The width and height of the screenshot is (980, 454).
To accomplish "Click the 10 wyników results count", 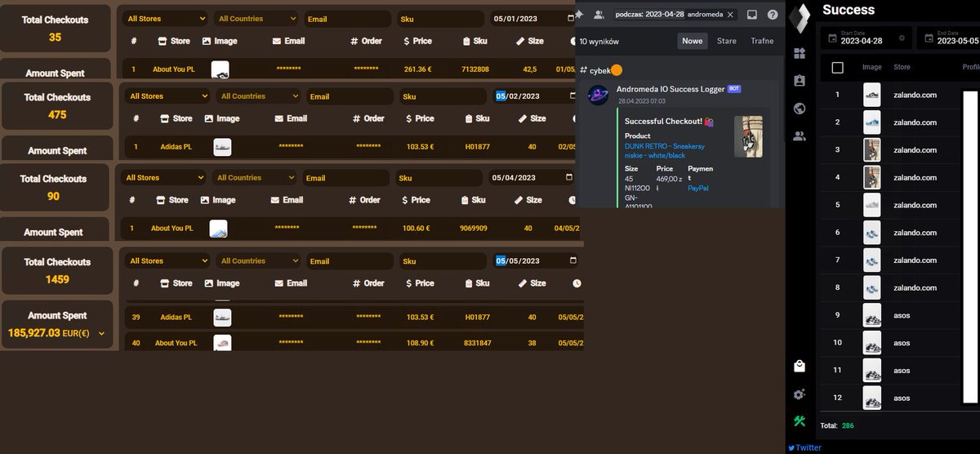I will coord(599,41).
